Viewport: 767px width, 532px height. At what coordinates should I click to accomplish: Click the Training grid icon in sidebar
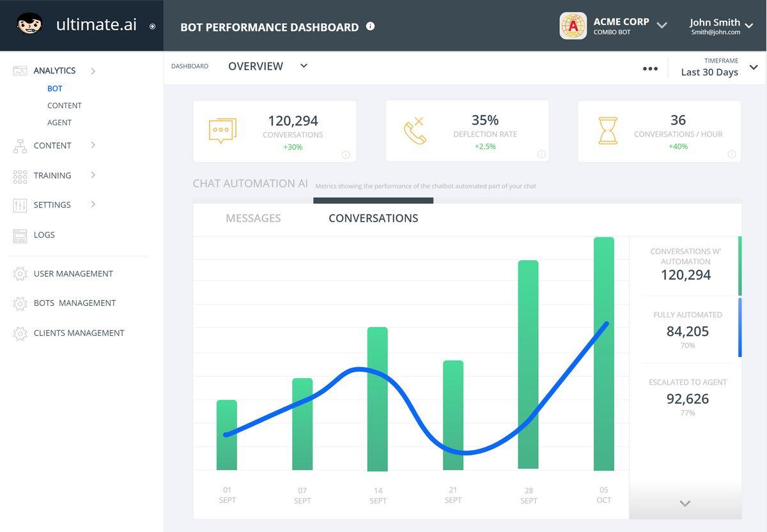20,176
